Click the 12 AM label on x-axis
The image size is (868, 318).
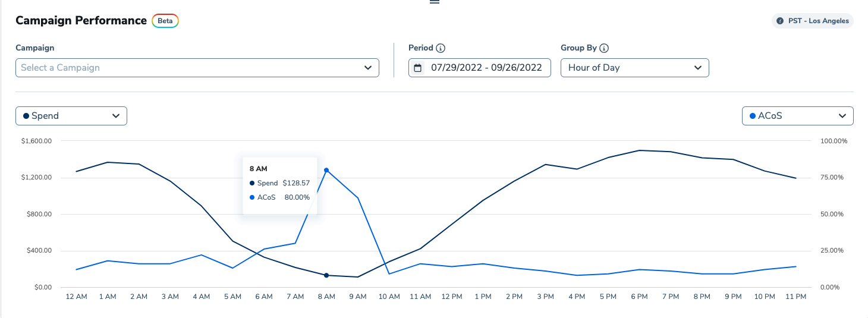tap(77, 297)
